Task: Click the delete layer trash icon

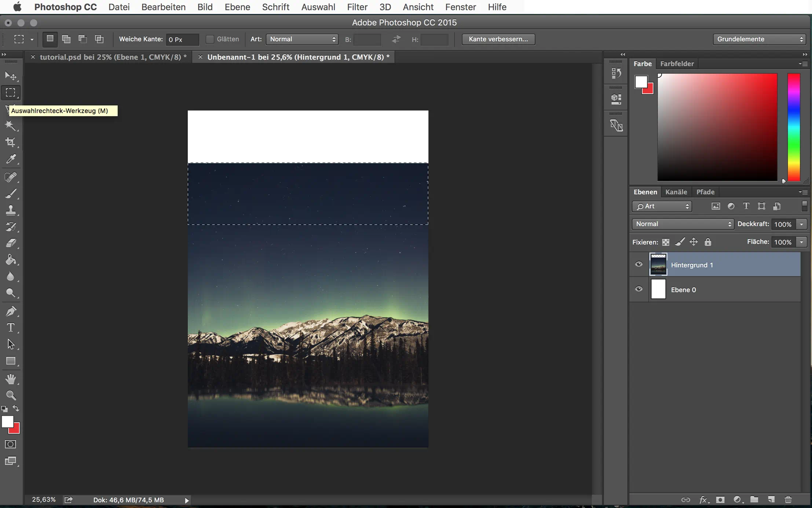Action: click(788, 500)
